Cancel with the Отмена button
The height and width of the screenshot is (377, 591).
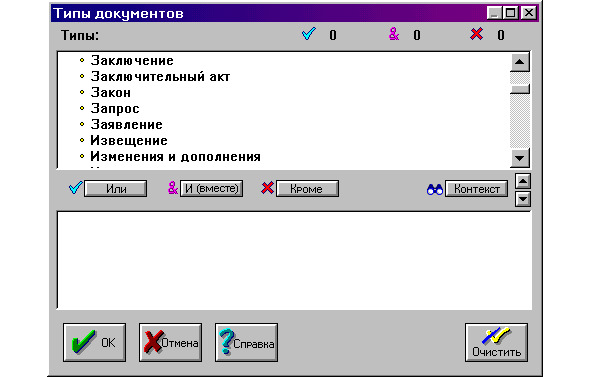coord(170,342)
